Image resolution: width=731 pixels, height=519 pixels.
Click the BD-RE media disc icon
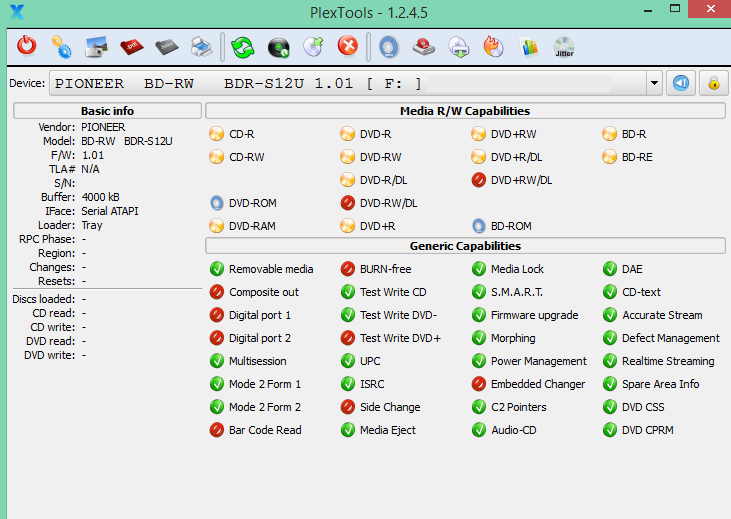(x=609, y=157)
